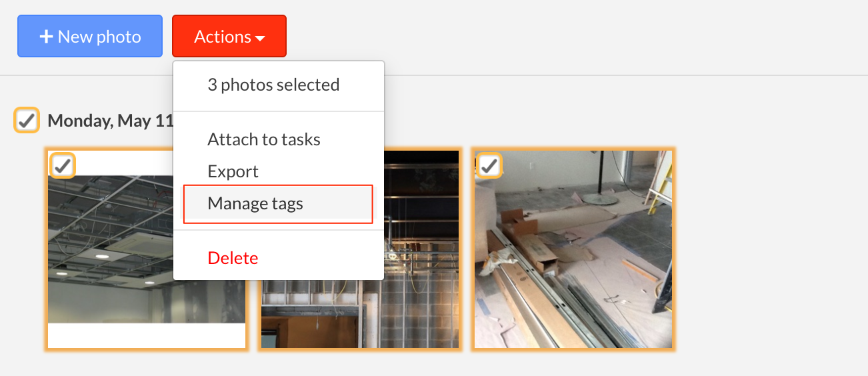
Task: Collapse the red Actions menu button
Action: tap(229, 36)
